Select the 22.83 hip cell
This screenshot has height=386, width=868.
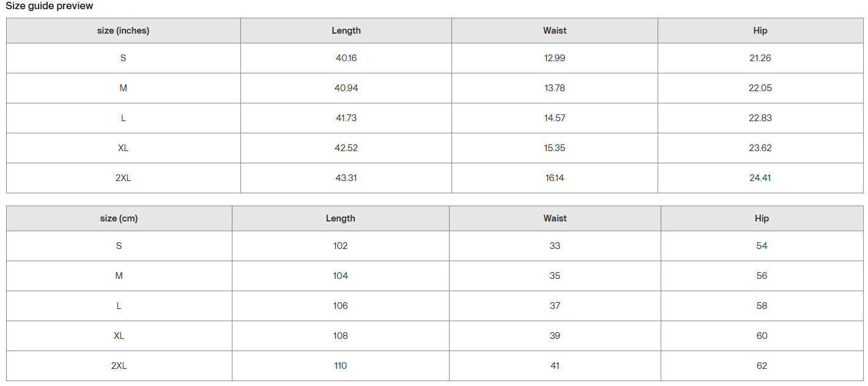[760, 118]
